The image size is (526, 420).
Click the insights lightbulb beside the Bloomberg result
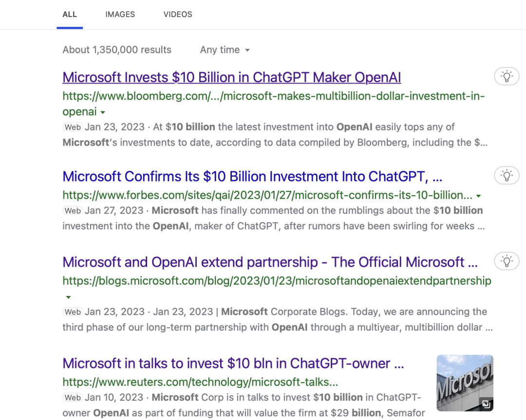coord(507,76)
